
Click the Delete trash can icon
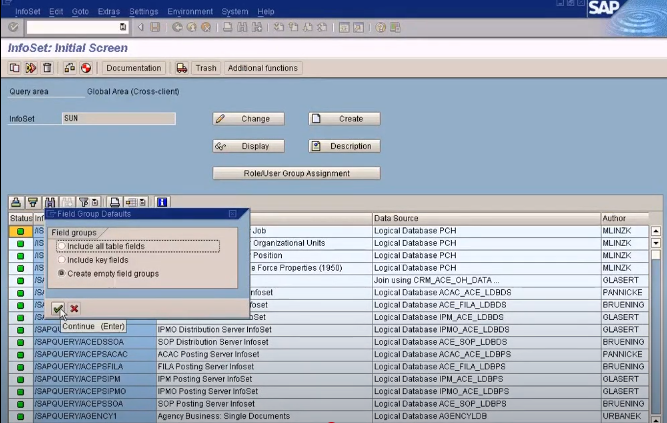click(47, 68)
